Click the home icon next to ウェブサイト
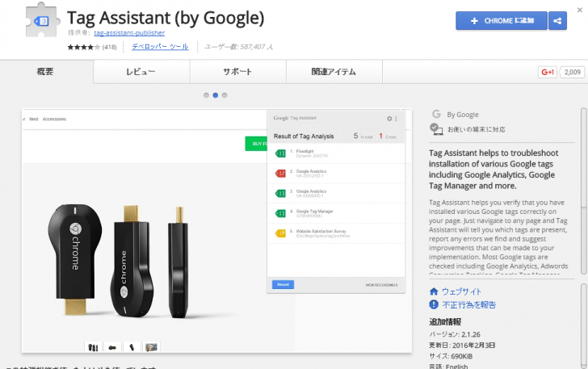The height and width of the screenshot is (369, 588). (434, 291)
